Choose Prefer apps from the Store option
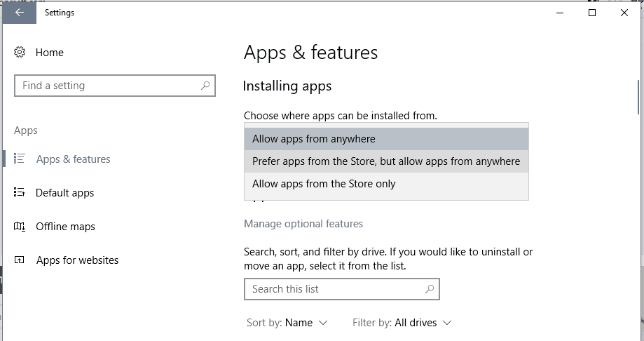The height and width of the screenshot is (341, 644). point(386,161)
